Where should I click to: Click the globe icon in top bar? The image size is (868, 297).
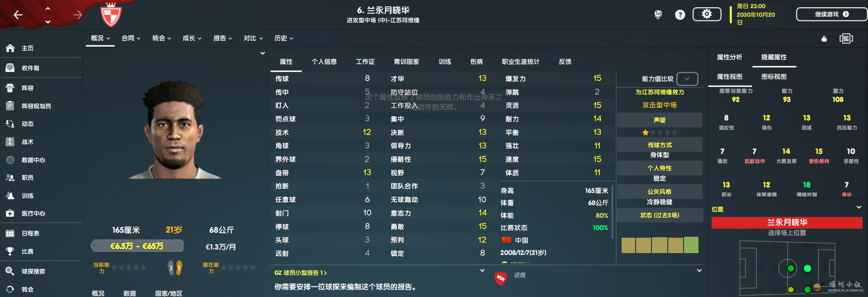(658, 14)
